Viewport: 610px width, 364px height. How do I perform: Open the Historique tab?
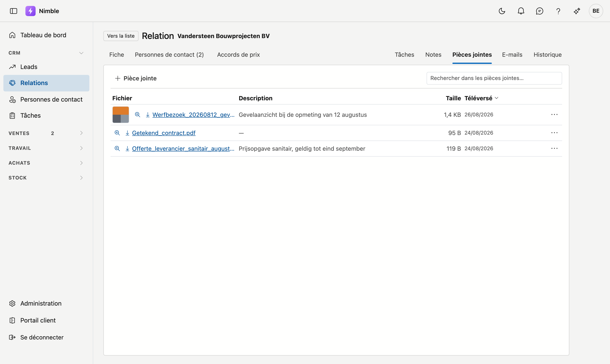547,55
